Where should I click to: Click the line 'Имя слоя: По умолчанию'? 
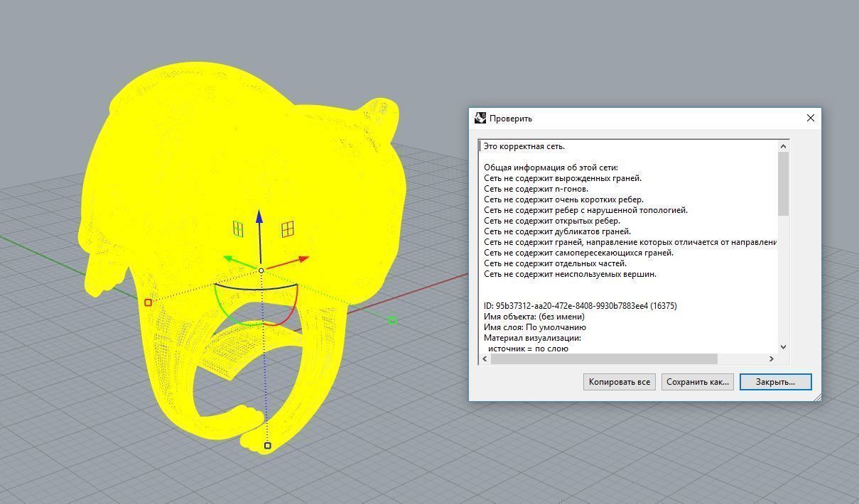(534, 327)
